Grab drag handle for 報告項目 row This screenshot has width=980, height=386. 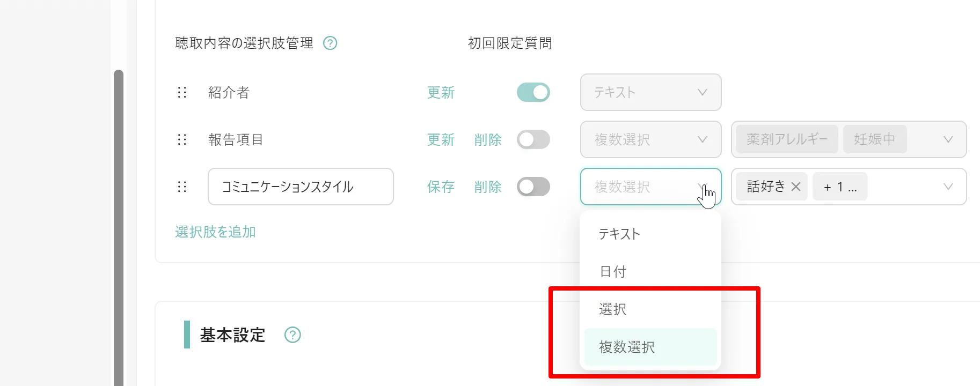click(182, 139)
